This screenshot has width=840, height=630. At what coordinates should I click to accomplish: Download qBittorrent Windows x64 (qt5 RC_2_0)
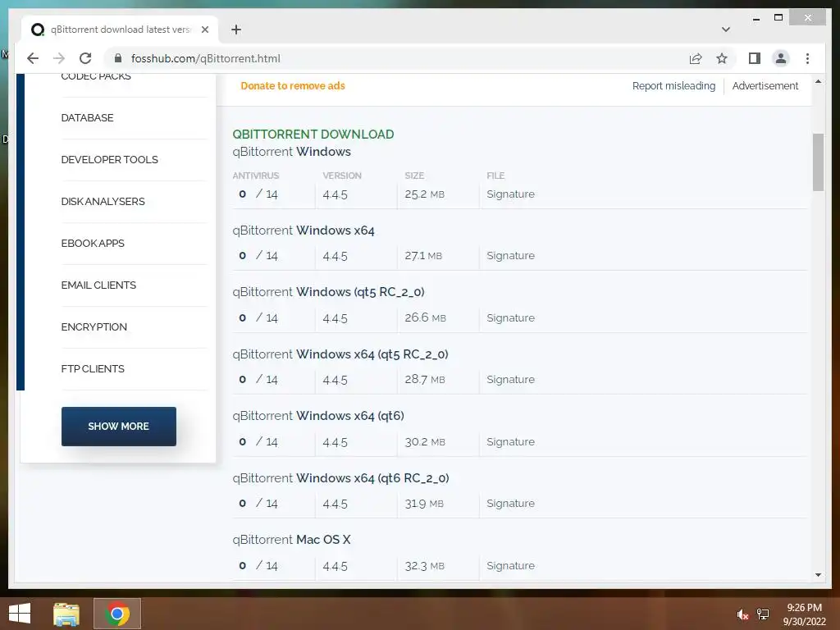340,354
